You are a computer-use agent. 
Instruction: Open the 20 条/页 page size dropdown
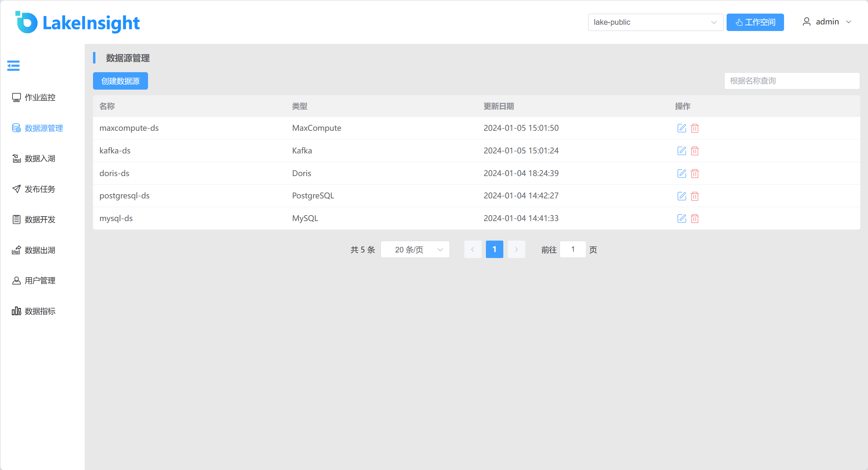click(415, 250)
